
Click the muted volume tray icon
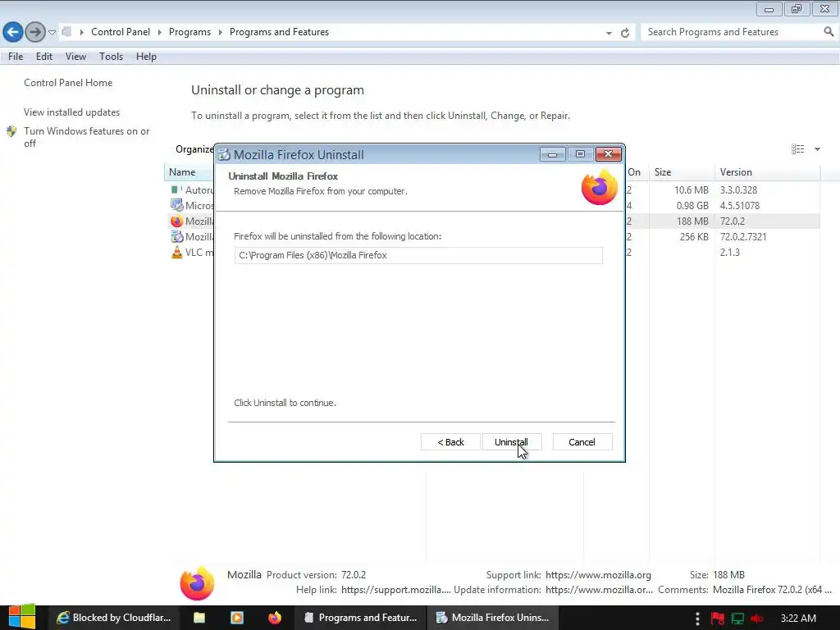[757, 619]
